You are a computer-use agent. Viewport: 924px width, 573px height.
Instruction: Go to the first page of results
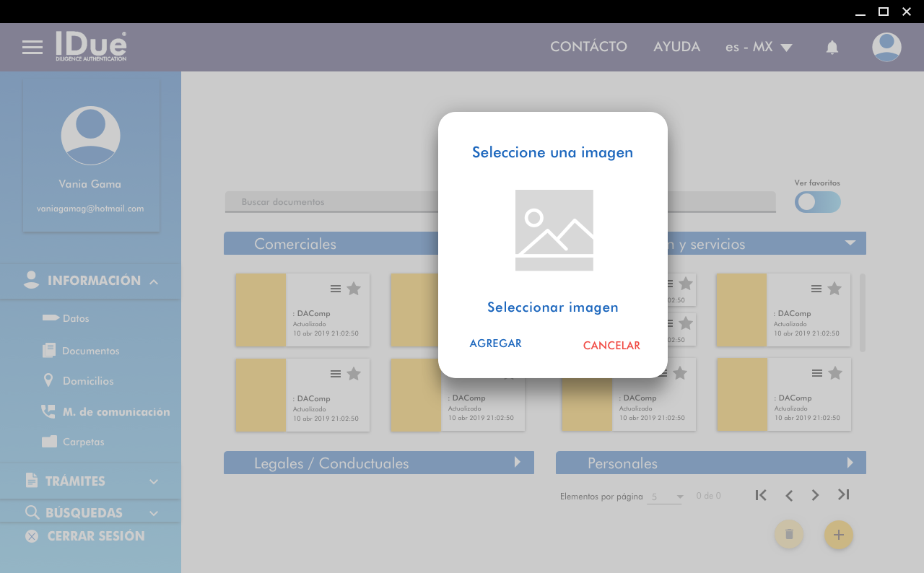pyautogui.click(x=760, y=495)
